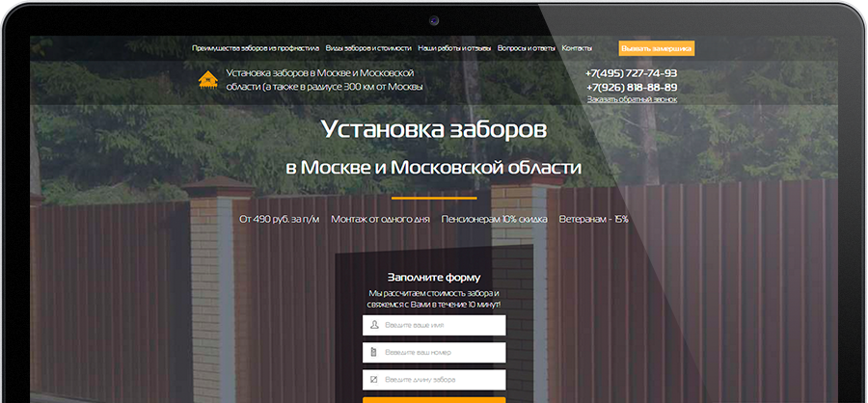Screen dimensions: 868x403
Task: Click the 'Установка заборов' main heading
Action: click(434, 129)
